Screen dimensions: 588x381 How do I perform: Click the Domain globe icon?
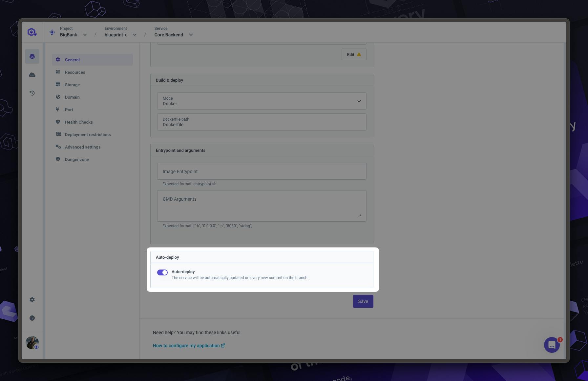point(58,97)
